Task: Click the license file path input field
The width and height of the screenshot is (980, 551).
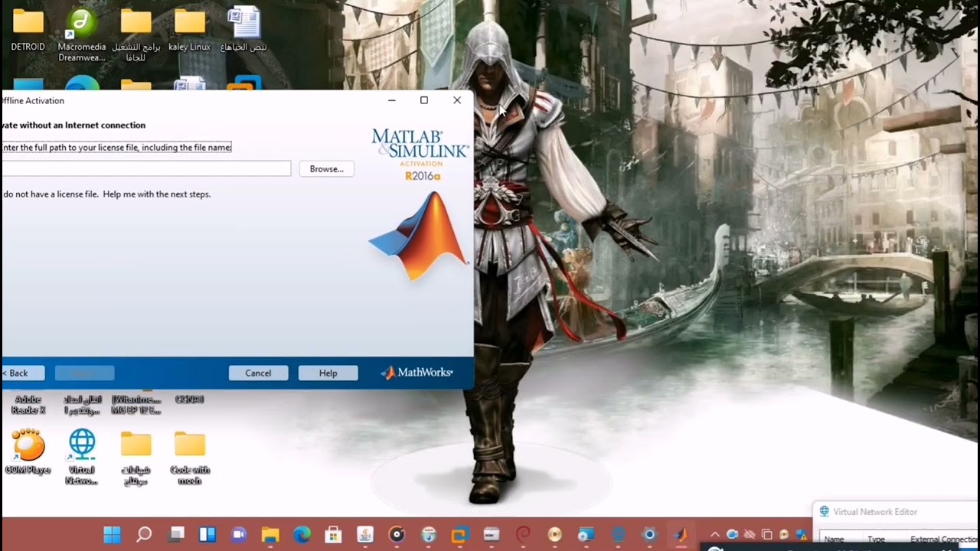Action: [146, 169]
